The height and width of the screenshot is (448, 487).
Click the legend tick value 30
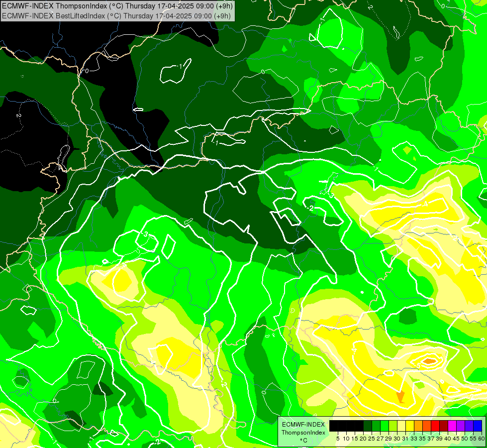click(x=397, y=439)
